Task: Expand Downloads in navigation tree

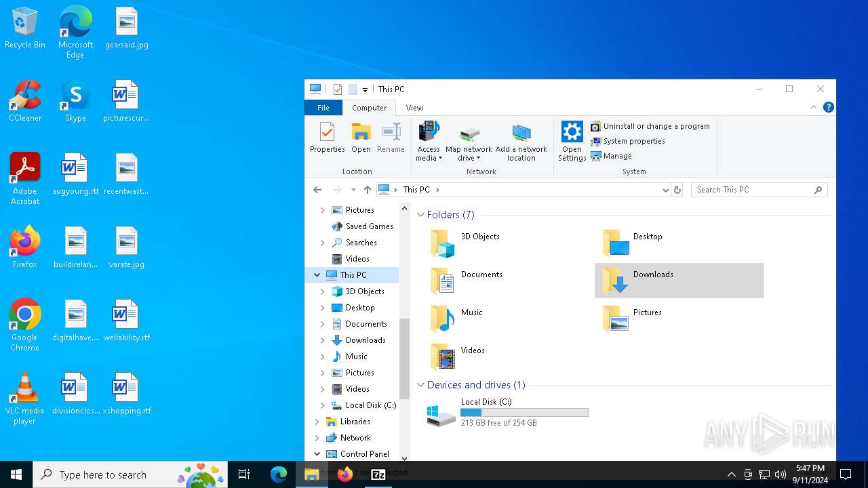Action: [323, 340]
